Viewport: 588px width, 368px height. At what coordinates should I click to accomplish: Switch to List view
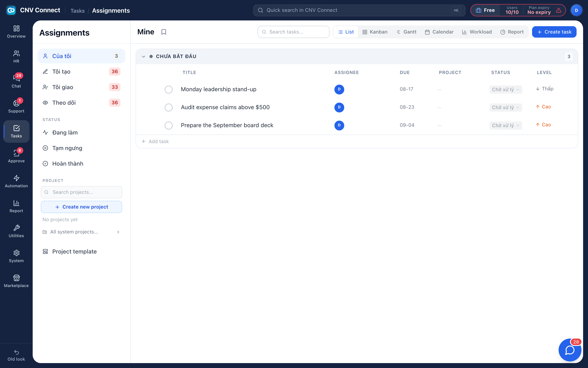[x=346, y=32]
